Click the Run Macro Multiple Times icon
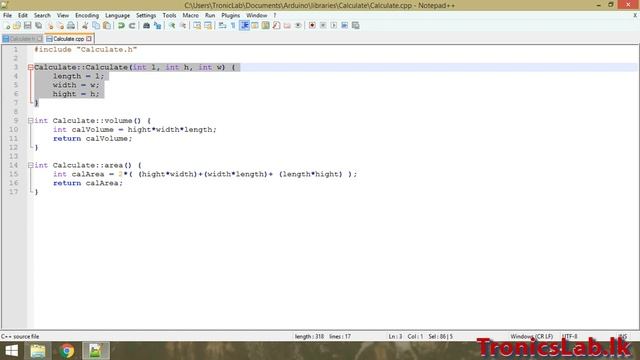The width and height of the screenshot is (640, 360). pos(344,26)
